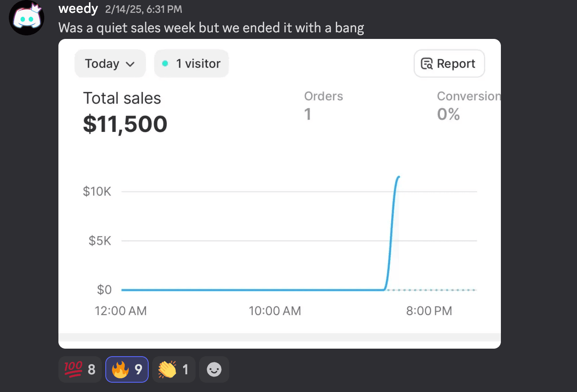Screen dimensions: 577x392
Task: Click the 8:00 PM axis label
Action: [x=429, y=311]
